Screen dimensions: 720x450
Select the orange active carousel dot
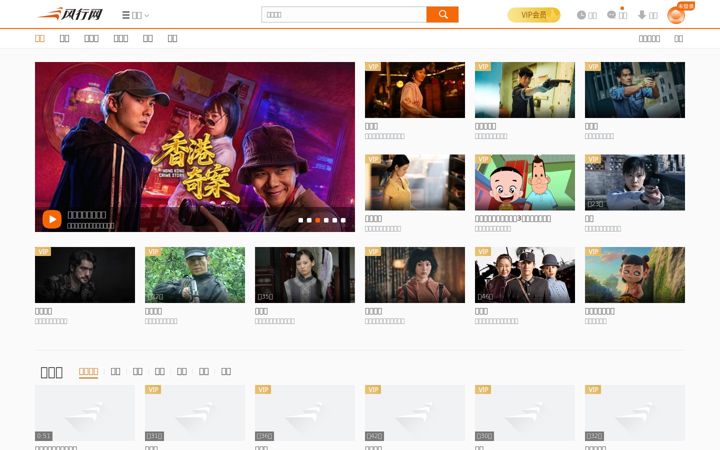click(318, 220)
